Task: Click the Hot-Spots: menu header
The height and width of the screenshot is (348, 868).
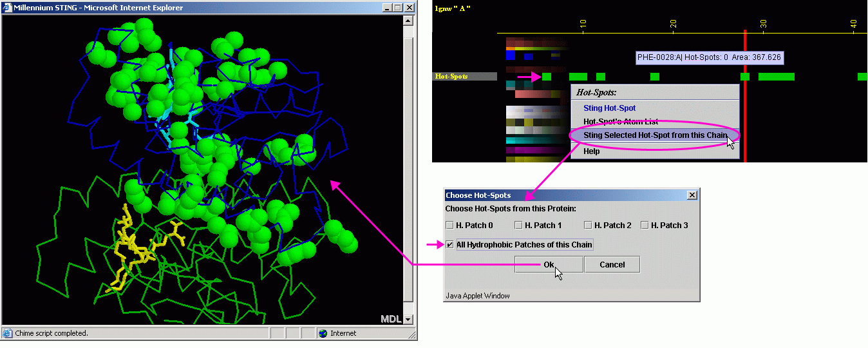Action: 596,92
